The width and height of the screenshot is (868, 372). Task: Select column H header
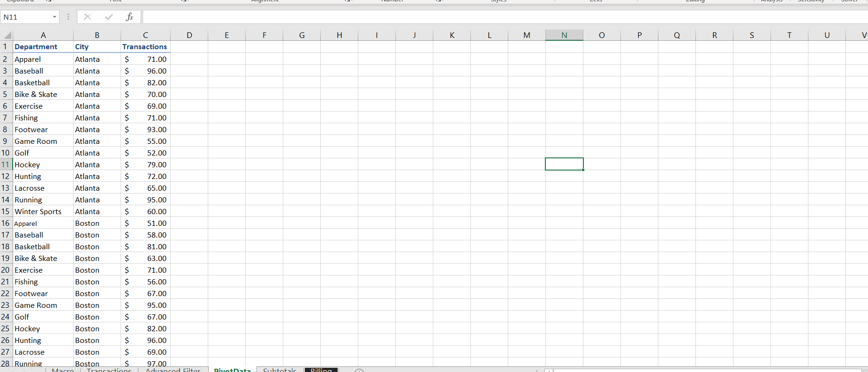coord(340,35)
